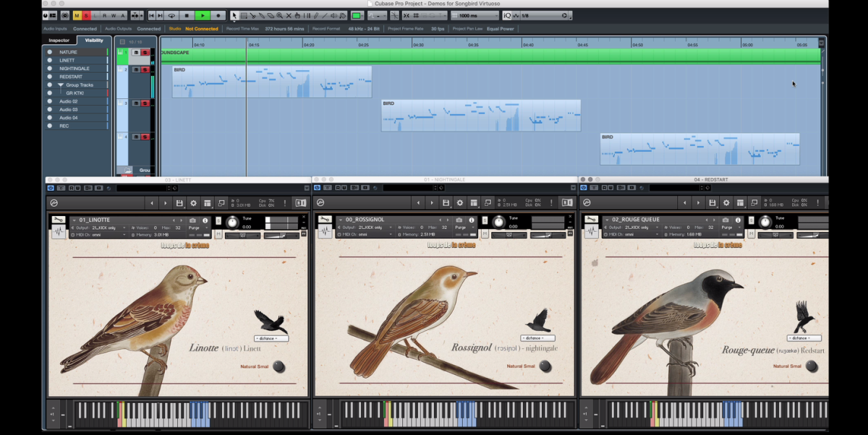
Task: Click the yellow M mute state button in toolbar
Action: pyautogui.click(x=77, y=15)
